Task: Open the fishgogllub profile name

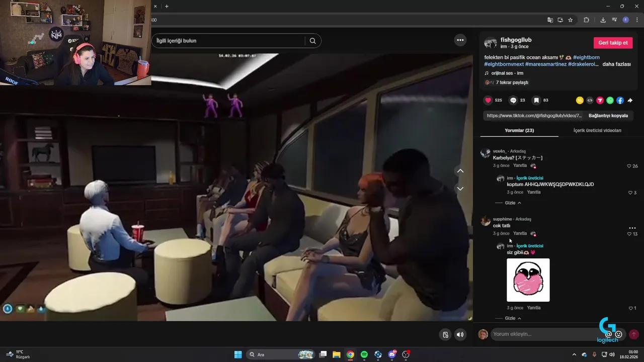Action: [516, 40]
